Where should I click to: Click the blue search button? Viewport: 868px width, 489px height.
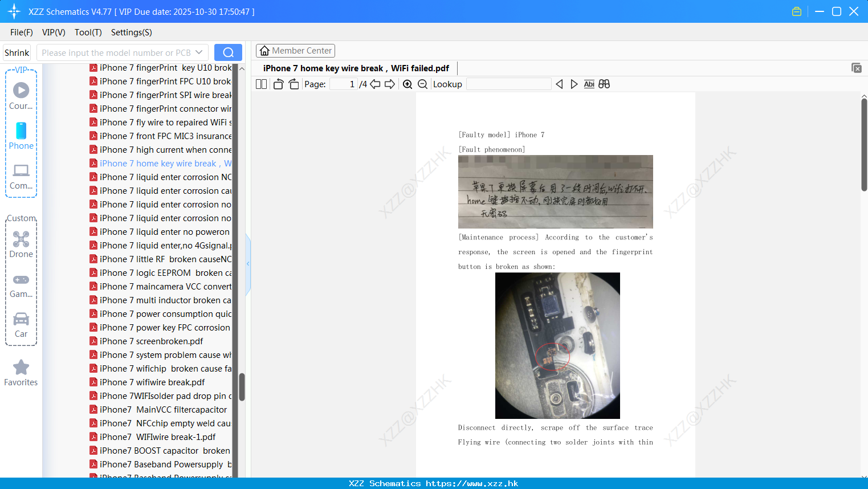(x=228, y=52)
